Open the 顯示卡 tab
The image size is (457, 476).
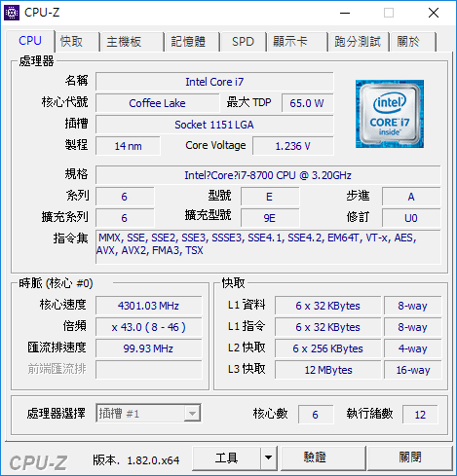(x=297, y=42)
